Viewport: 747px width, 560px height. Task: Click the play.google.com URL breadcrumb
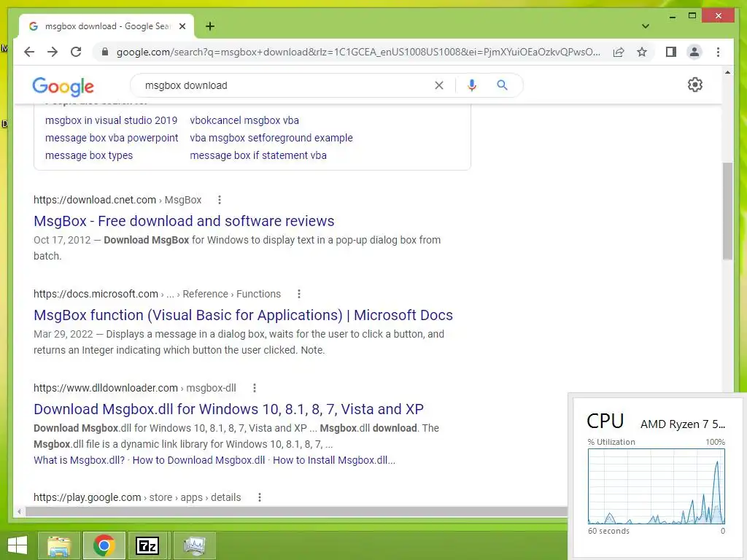(137, 497)
